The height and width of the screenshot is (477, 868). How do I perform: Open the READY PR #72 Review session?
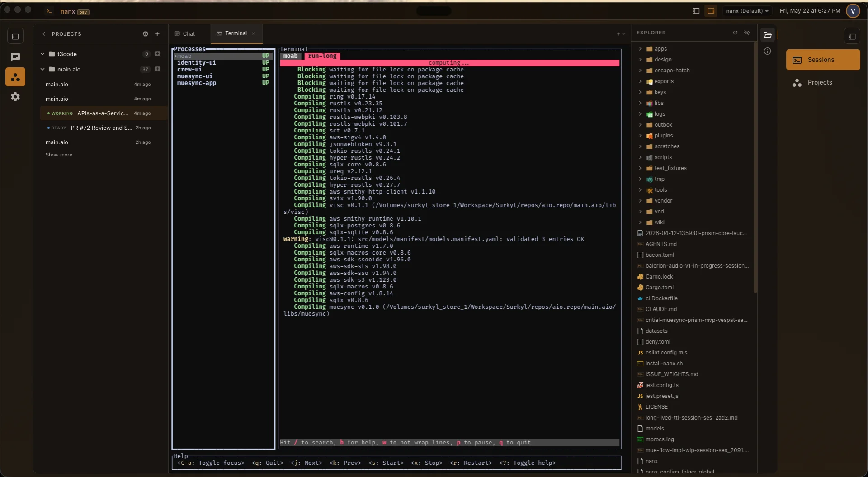[x=104, y=128]
